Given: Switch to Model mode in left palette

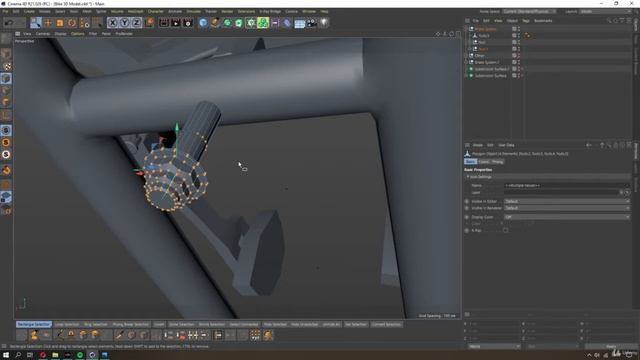Looking at the screenshot, I should point(6,54).
